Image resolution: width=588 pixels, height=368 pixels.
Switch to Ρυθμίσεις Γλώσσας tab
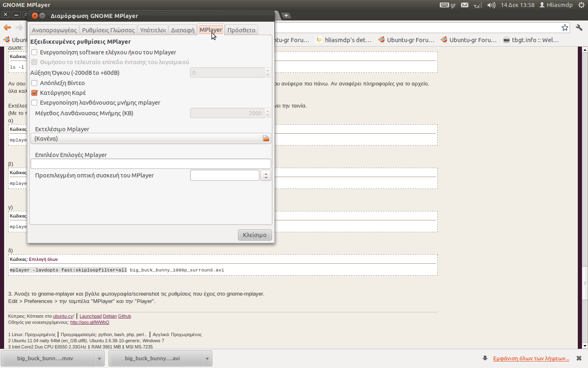[108, 30]
